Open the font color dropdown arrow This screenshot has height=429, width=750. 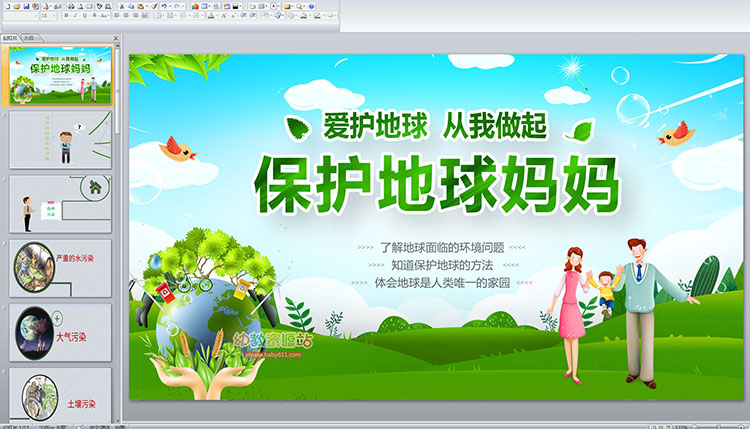point(217,16)
